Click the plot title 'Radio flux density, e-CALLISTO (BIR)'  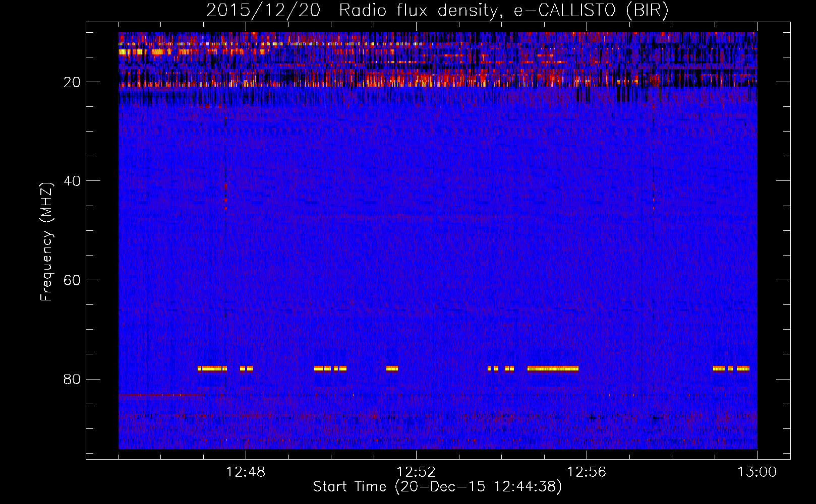pyautogui.click(x=503, y=11)
